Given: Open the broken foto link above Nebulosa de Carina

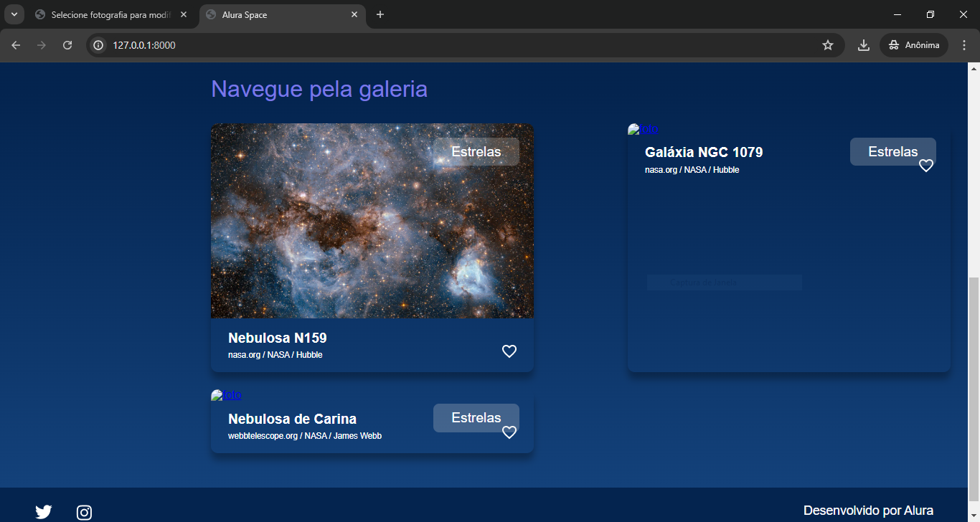Looking at the screenshot, I should pyautogui.click(x=227, y=395).
